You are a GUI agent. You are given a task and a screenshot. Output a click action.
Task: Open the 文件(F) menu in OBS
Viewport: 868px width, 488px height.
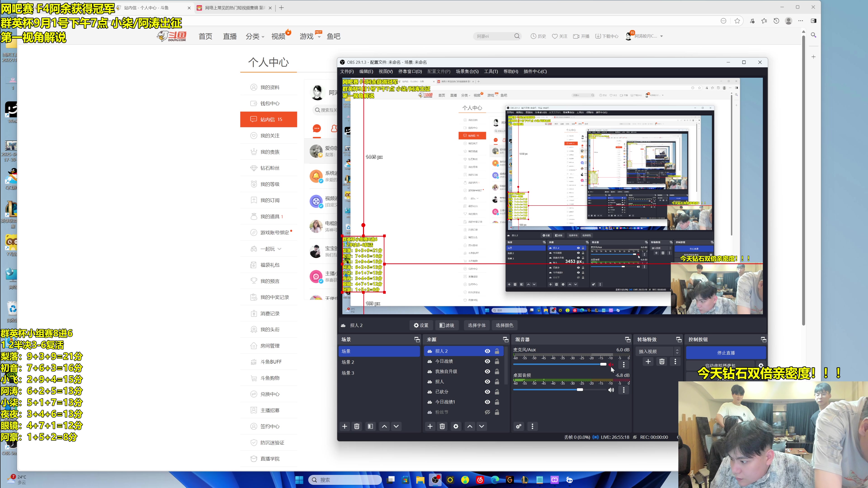click(347, 71)
